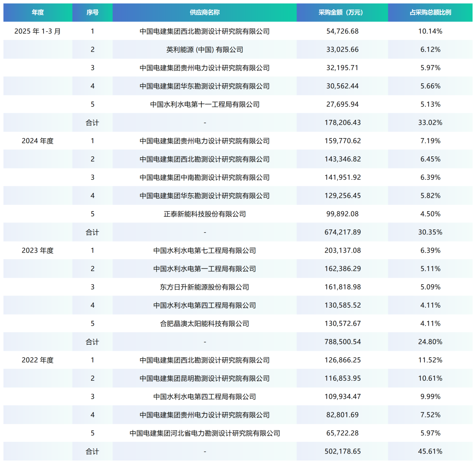This screenshot has width=476, height=464.
Task: Select the 2025 年 1-3 月 period cell
Action: tap(37, 31)
